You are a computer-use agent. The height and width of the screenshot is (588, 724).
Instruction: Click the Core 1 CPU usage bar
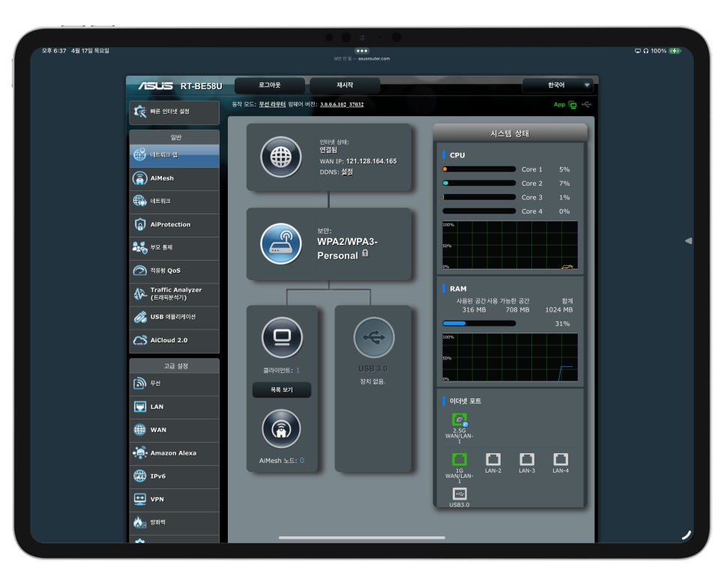point(479,169)
